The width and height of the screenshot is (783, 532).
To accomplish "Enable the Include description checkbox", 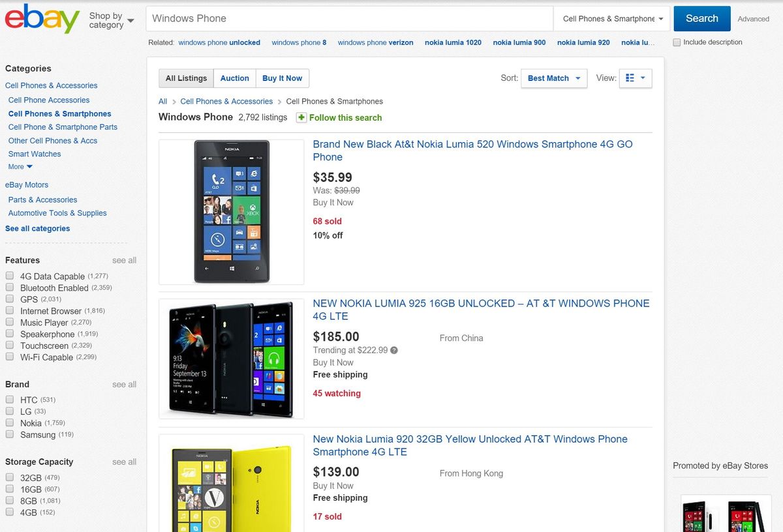I will pos(677,42).
